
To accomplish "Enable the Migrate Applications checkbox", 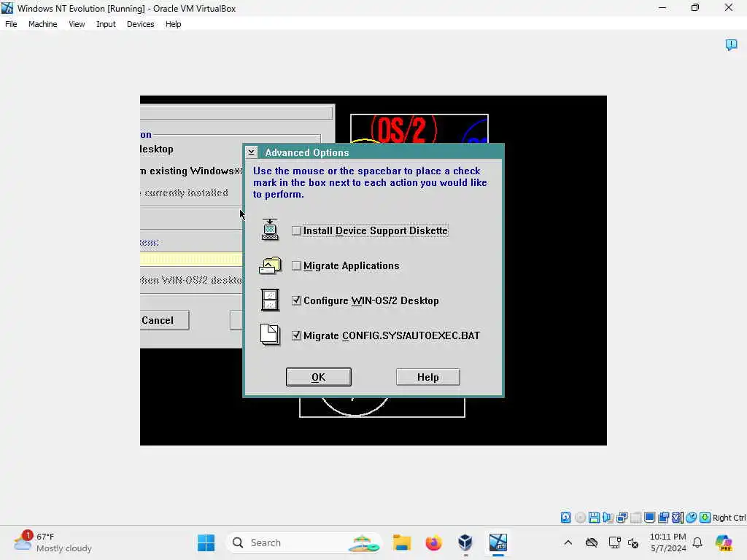I will tap(296, 265).
